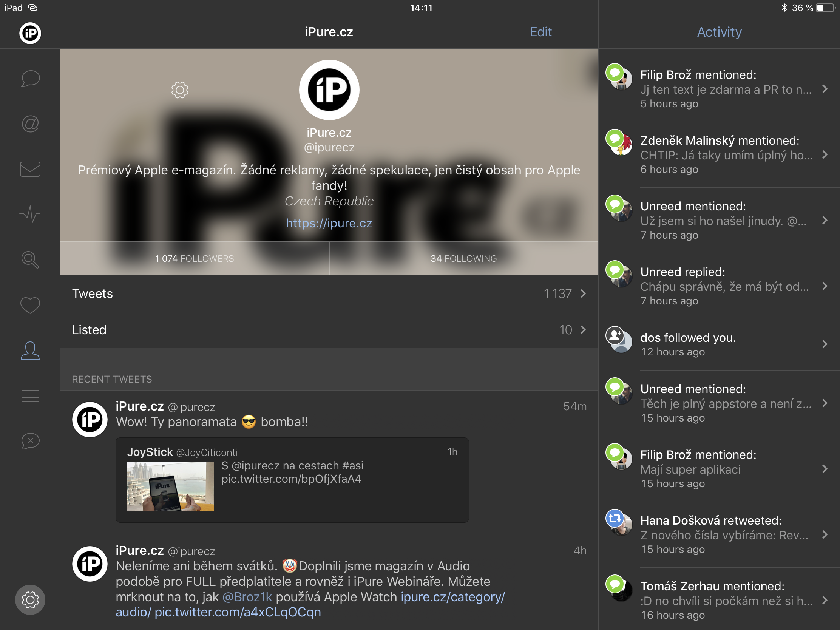
Task: Open the Mutes bubble-with-x icon
Action: (30, 441)
